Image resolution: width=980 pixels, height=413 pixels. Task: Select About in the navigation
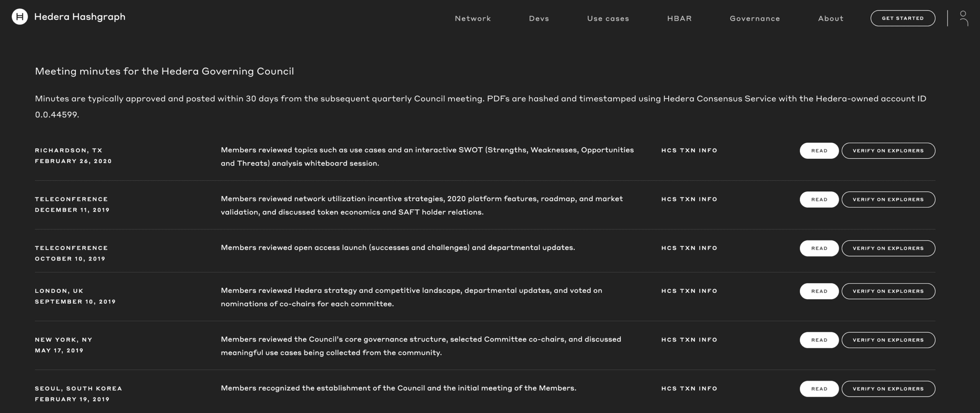(830, 18)
